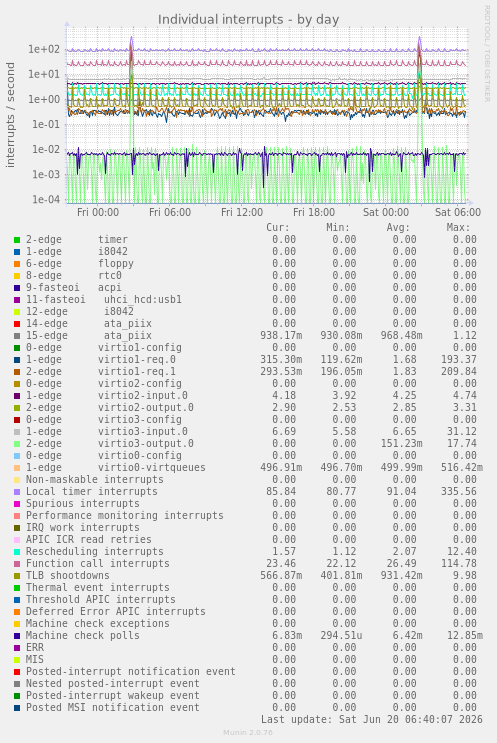Click the swatch beside virtio3-output.0
This screenshot has width=497, height=743.
tap(17, 444)
